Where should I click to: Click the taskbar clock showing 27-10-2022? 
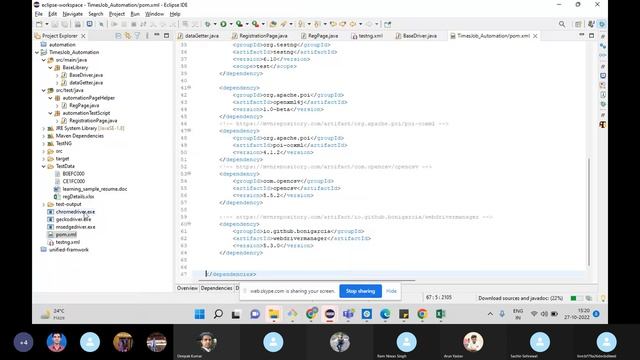(578, 314)
